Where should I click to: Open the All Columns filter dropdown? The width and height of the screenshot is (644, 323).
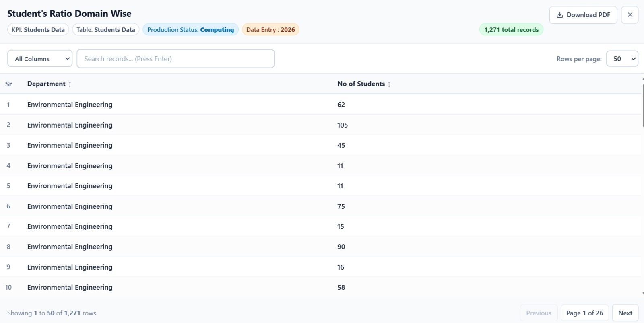40,59
